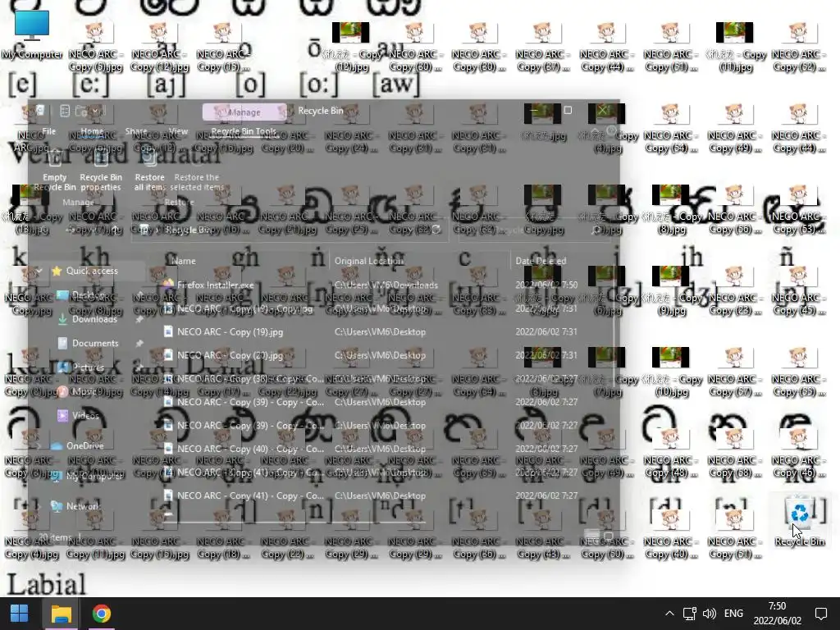
Task: Open the notification center icon
Action: 820,614
